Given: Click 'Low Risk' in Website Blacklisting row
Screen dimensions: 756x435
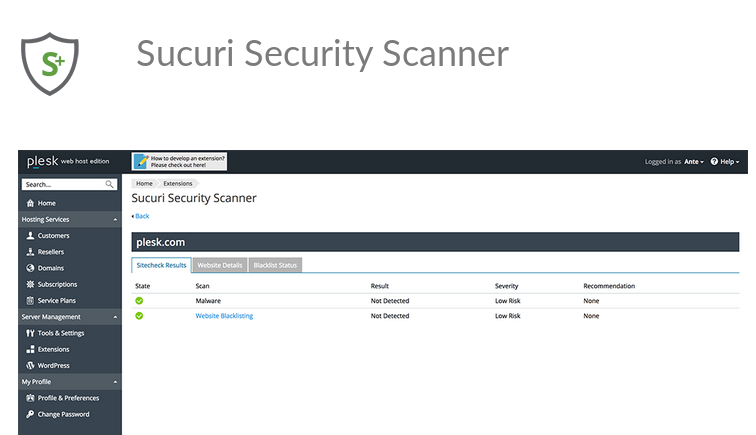Looking at the screenshot, I should [x=508, y=316].
